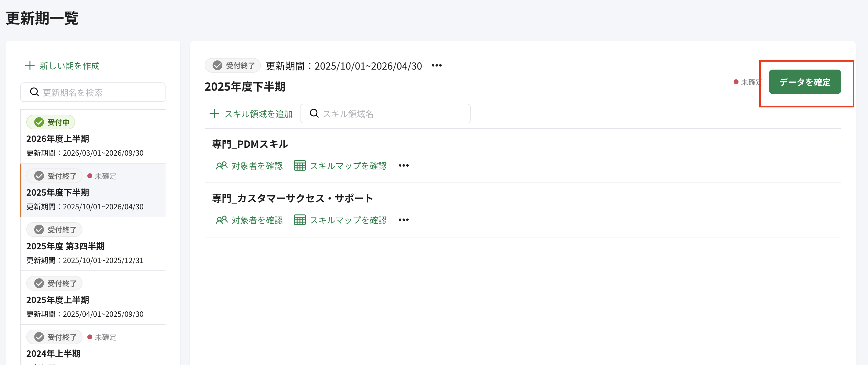This screenshot has height=365, width=868.
Task: Click the plus icon beside 新しい期を作成
Action: coord(30,65)
